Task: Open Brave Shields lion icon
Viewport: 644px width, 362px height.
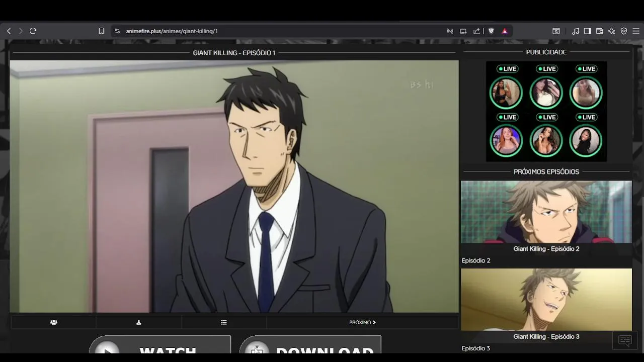Action: 491,31
